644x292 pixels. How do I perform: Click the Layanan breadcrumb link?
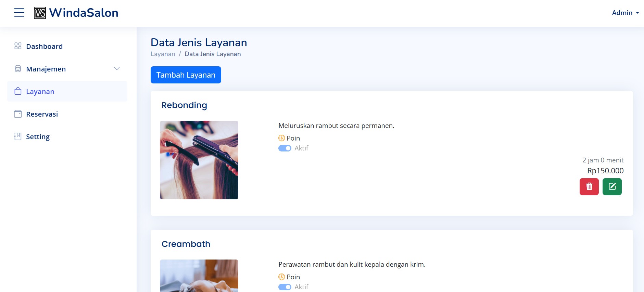163,54
